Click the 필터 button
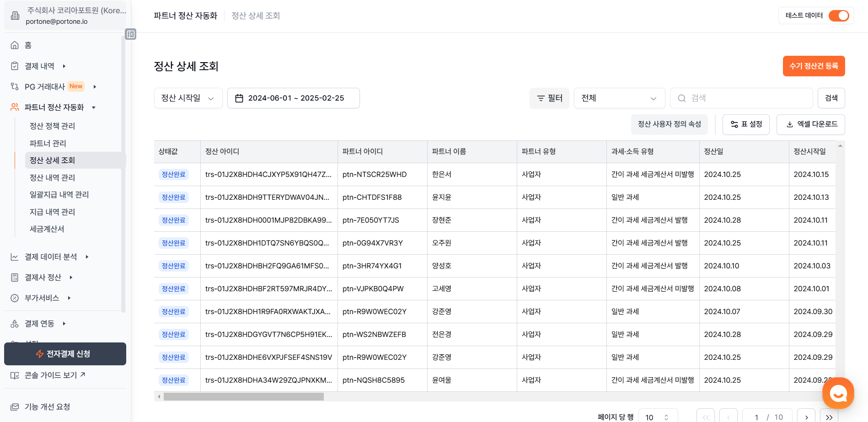Image resolution: width=868 pixels, height=422 pixels. coord(549,98)
